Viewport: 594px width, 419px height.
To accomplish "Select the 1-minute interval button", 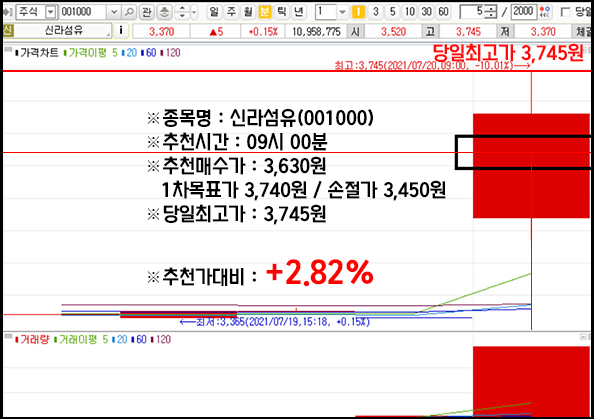I will 358,12.
